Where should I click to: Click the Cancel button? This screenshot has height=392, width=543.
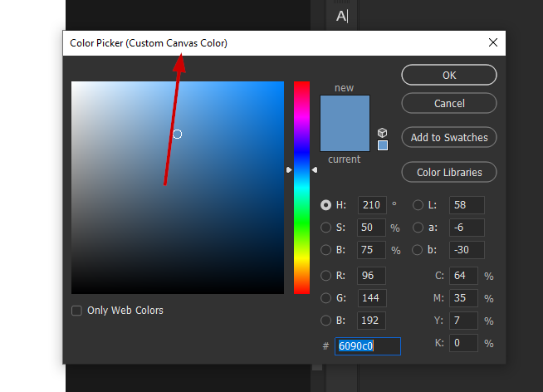pos(449,104)
